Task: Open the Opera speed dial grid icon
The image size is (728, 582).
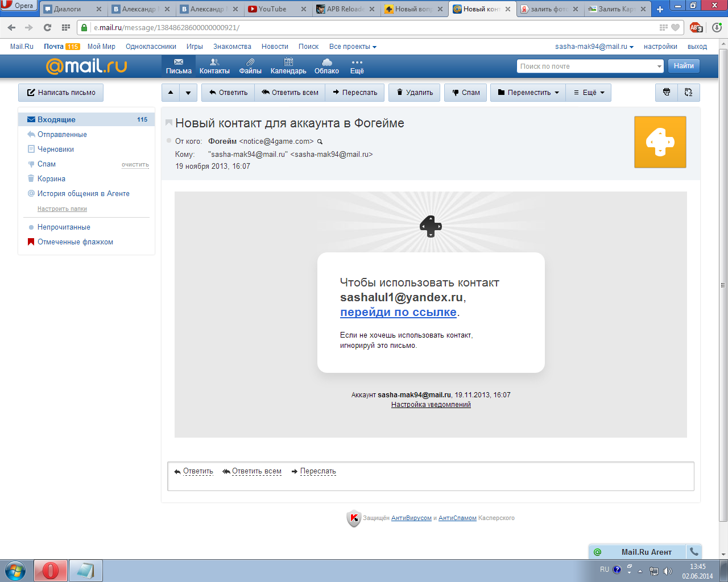Action: [x=65, y=27]
